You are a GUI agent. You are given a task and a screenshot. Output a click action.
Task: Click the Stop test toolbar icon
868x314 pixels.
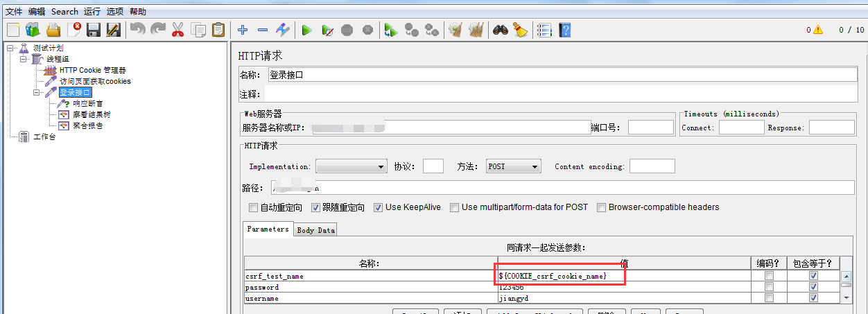click(347, 30)
